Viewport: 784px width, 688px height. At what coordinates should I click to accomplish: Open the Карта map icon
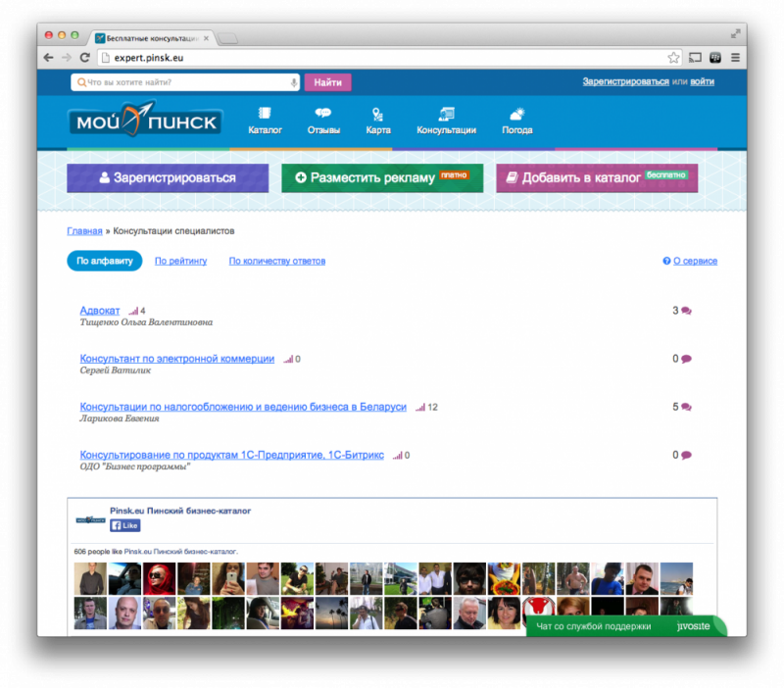tap(377, 114)
